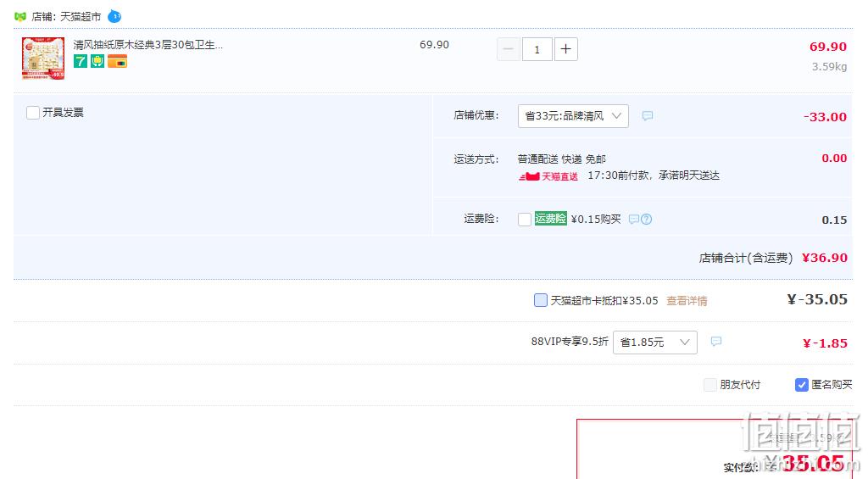Screen dimensions: 868x479
Task: Click the ¥-1.85 VIP discount amount
Action: 825,343
